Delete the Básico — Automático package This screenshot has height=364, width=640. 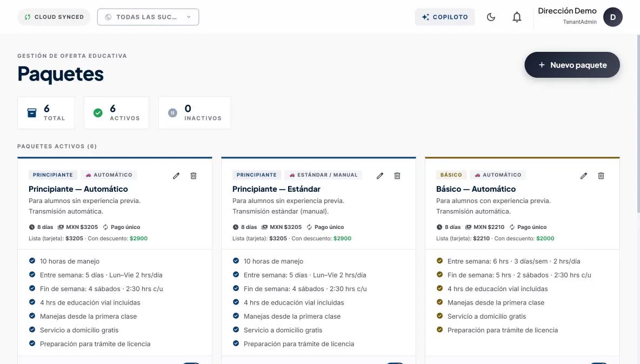click(x=601, y=176)
